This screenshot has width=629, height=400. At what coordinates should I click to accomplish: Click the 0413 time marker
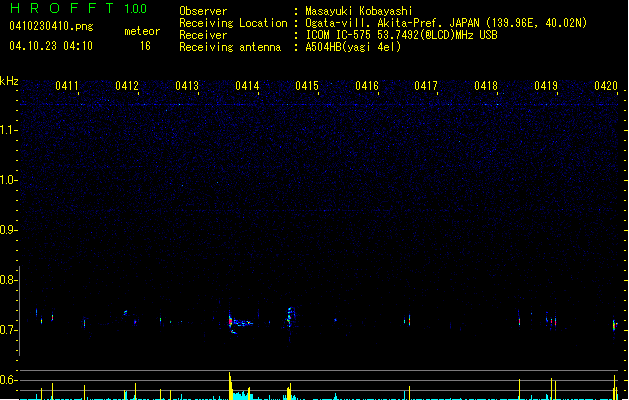(187, 86)
